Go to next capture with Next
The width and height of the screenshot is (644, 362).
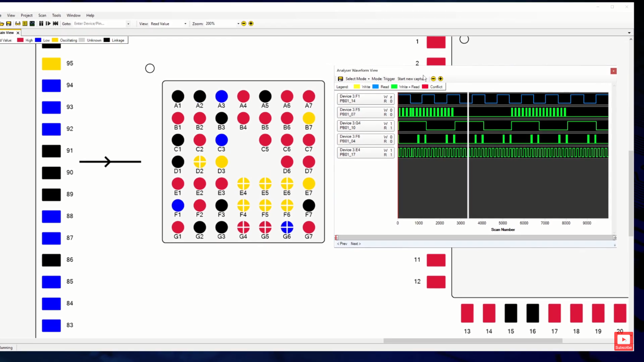pyautogui.click(x=355, y=244)
